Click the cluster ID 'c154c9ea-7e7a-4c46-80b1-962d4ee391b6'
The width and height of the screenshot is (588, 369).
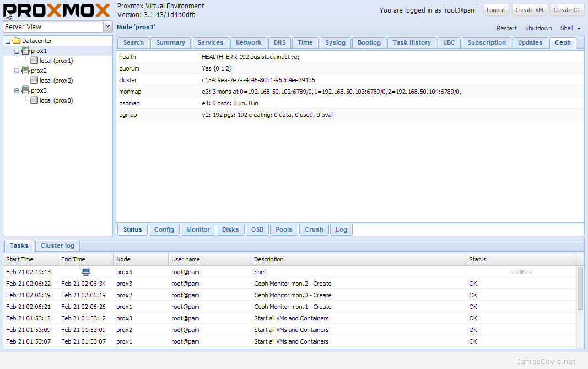point(258,80)
